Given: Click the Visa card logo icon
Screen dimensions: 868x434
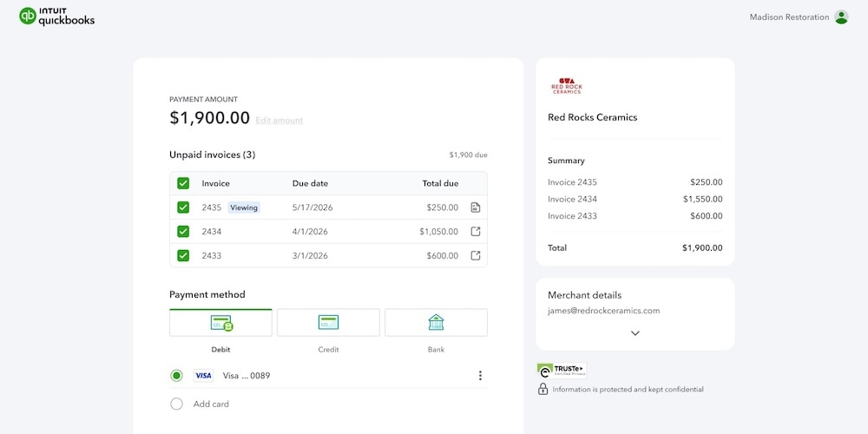Looking at the screenshot, I should tap(204, 376).
